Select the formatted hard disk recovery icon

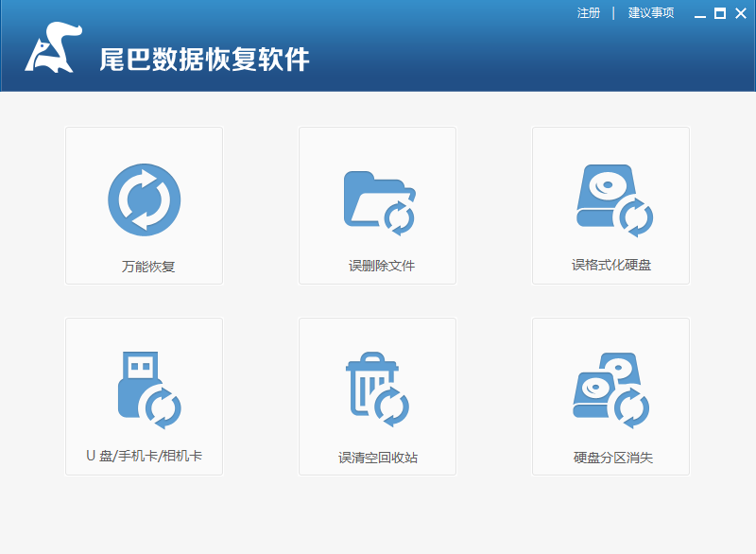pos(612,199)
